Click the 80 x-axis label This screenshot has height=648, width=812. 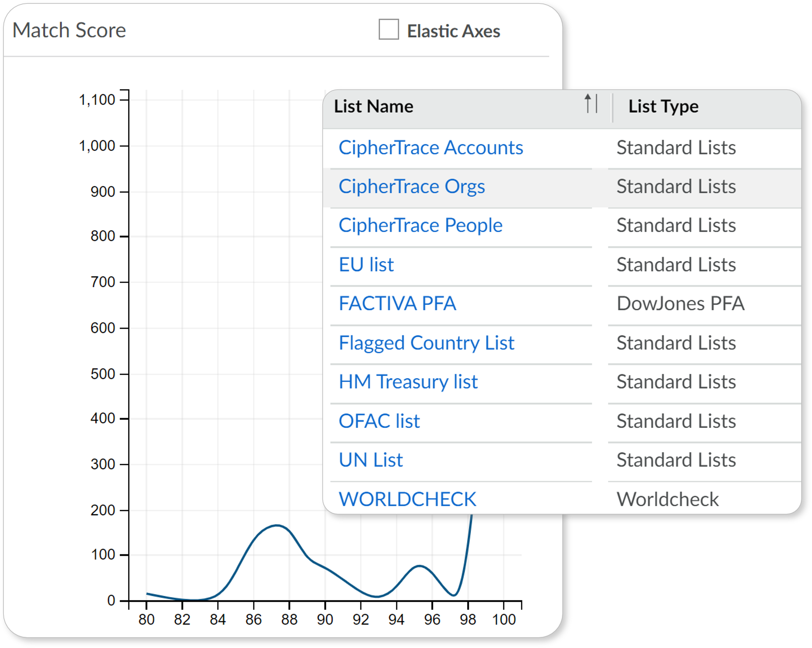146,620
